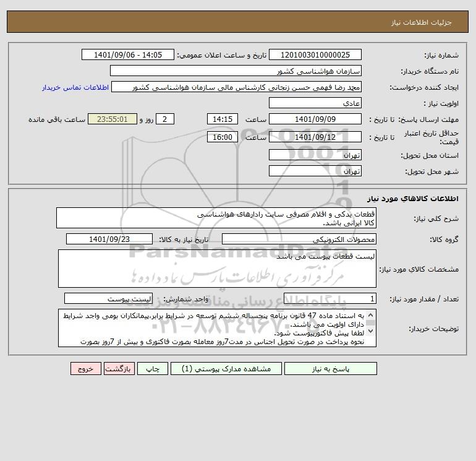Click the request creator name field
Viewport: 476px width, 461px height.
(x=236, y=87)
